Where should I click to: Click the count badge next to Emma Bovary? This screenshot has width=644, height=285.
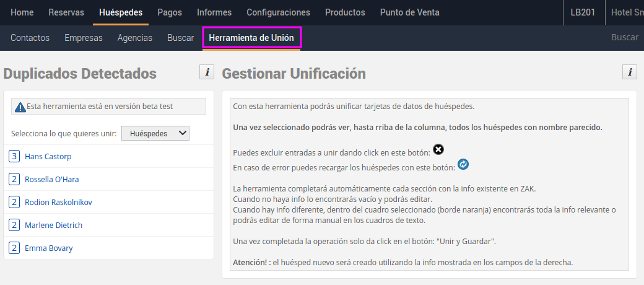pyautogui.click(x=14, y=248)
